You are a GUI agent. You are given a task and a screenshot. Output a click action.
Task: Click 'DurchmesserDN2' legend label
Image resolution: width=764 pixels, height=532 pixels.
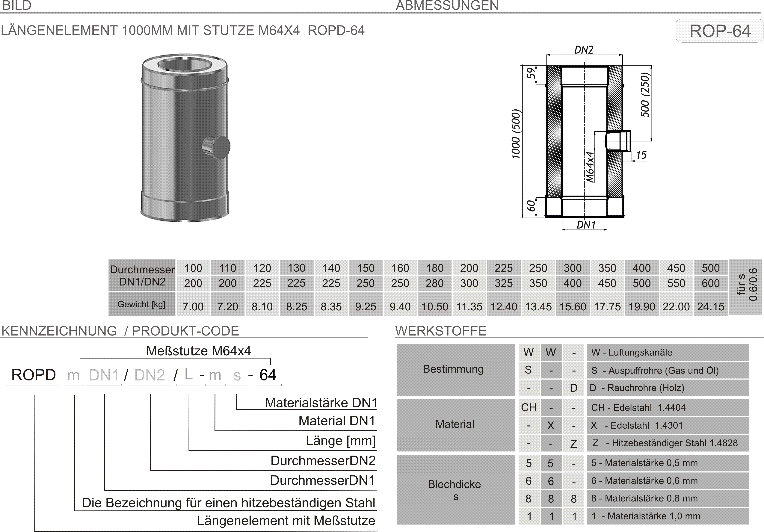(x=323, y=460)
